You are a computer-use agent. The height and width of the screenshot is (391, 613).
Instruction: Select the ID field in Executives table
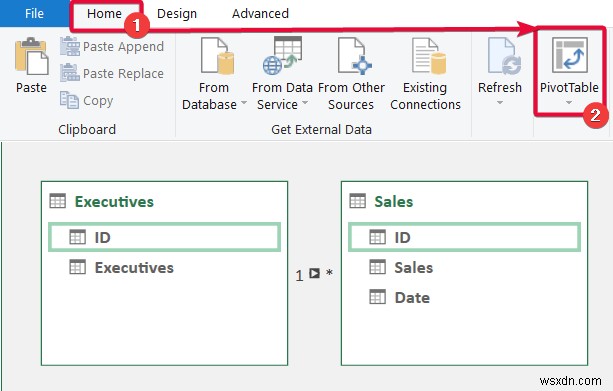[x=165, y=237]
